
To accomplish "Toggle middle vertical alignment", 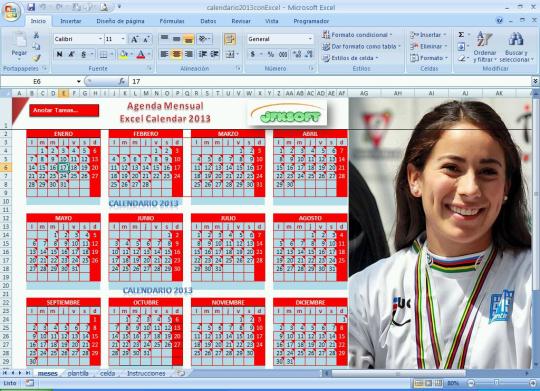I will [177, 38].
